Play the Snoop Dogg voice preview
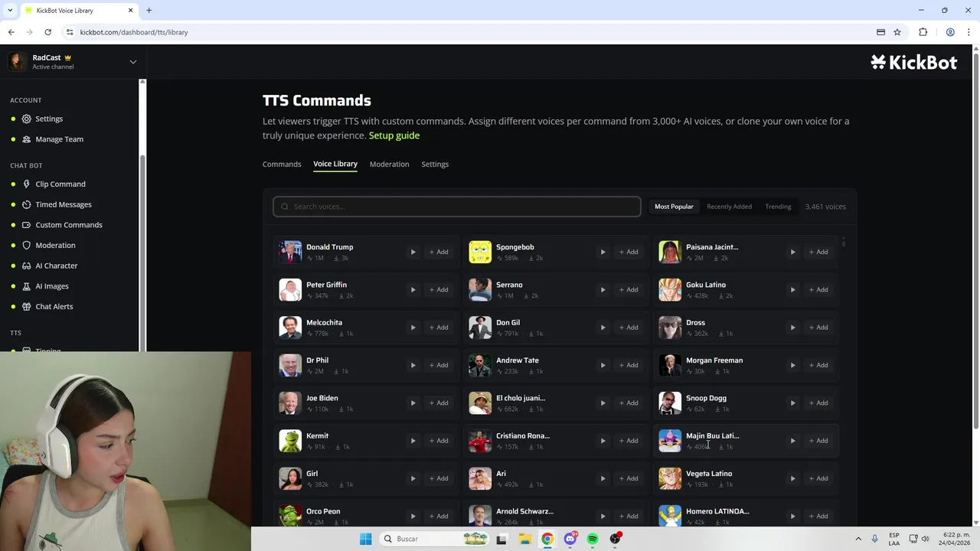Image resolution: width=980 pixels, height=551 pixels. (792, 403)
